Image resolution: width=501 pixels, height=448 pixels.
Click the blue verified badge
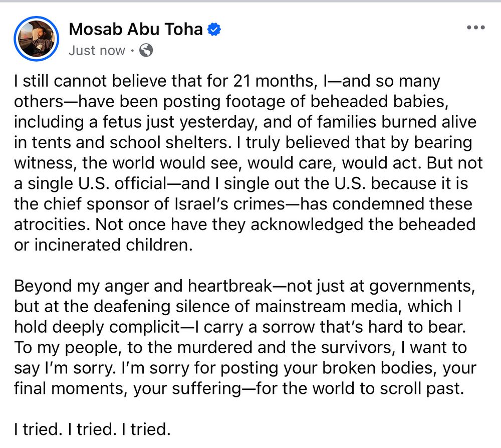tap(214, 30)
